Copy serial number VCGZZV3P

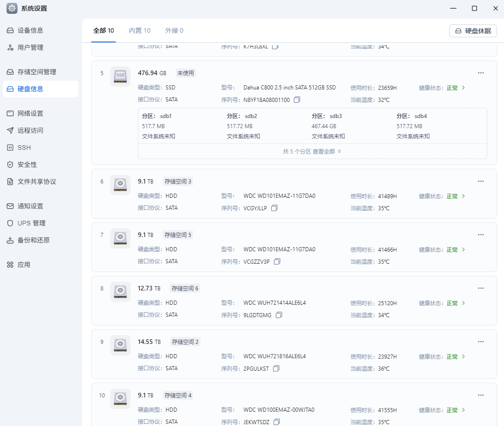point(277,261)
